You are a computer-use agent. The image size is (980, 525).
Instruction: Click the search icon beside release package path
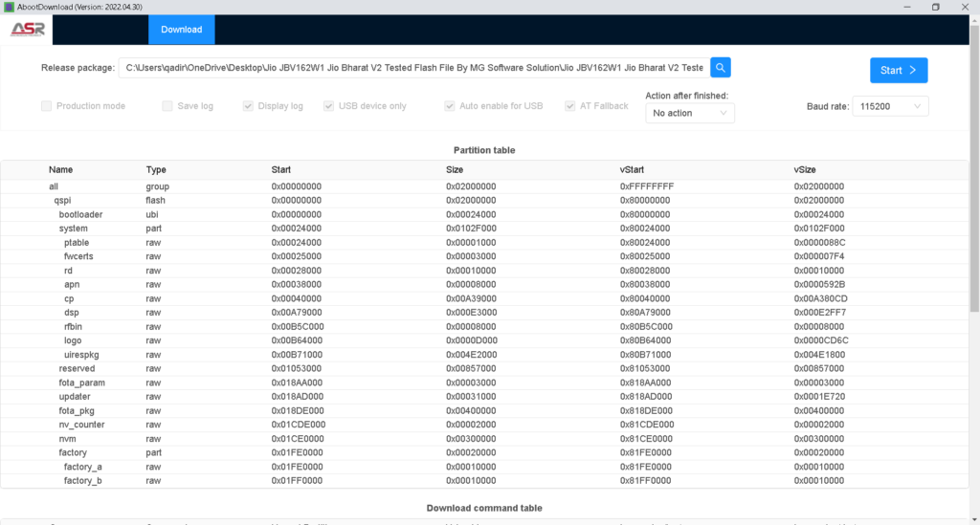(722, 68)
